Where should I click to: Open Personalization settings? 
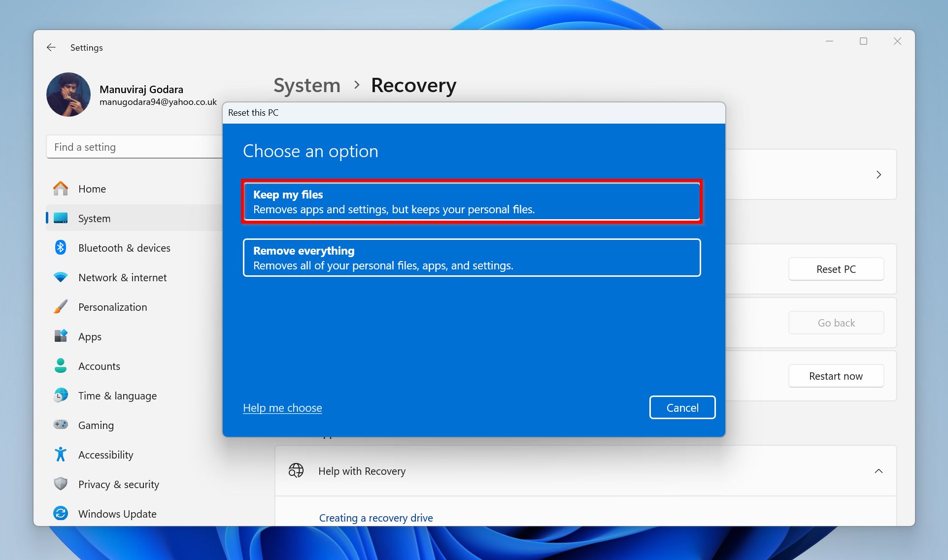click(112, 307)
